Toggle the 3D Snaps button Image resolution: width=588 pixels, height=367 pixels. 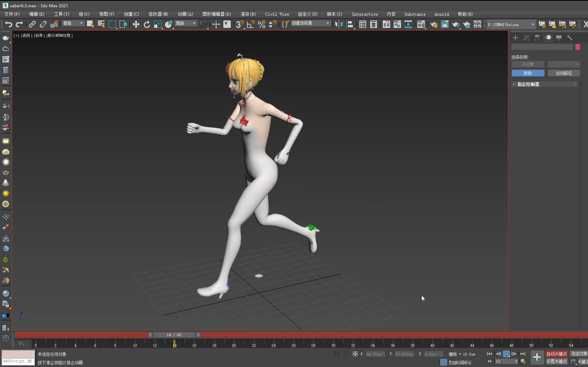point(239,24)
